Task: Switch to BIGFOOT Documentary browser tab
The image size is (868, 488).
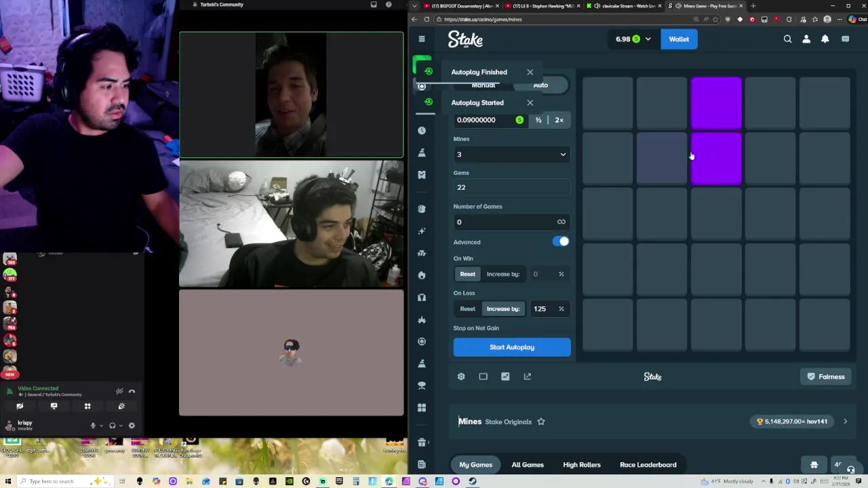Action: pos(461,6)
